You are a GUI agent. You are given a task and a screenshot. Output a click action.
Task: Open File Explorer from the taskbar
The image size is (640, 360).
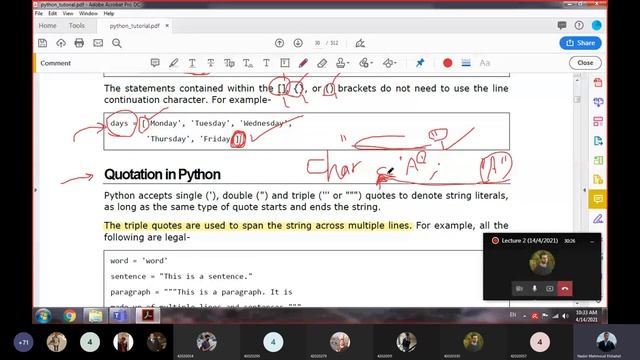[x=95, y=316]
